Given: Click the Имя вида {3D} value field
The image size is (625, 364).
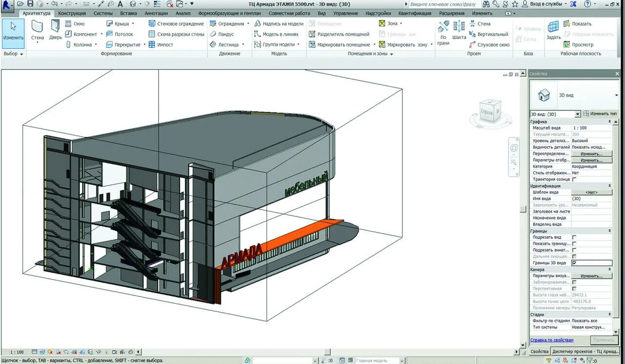Looking at the screenshot, I should point(592,199).
